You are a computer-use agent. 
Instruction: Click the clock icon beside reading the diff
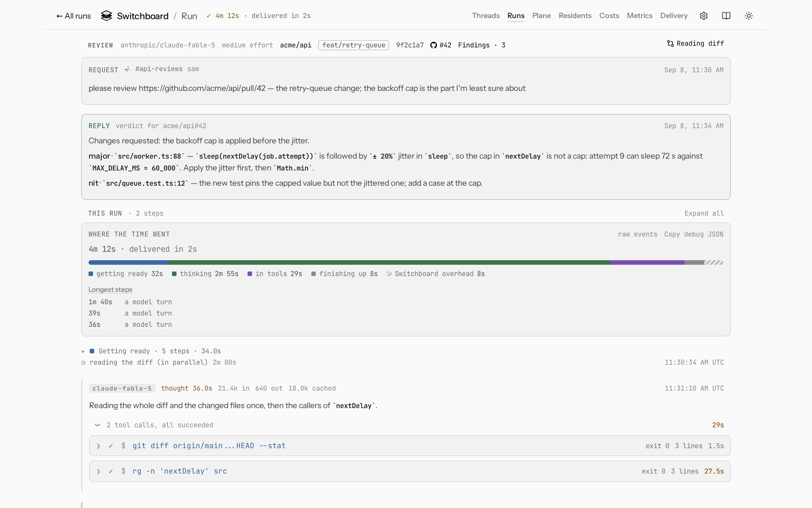pos(83,363)
